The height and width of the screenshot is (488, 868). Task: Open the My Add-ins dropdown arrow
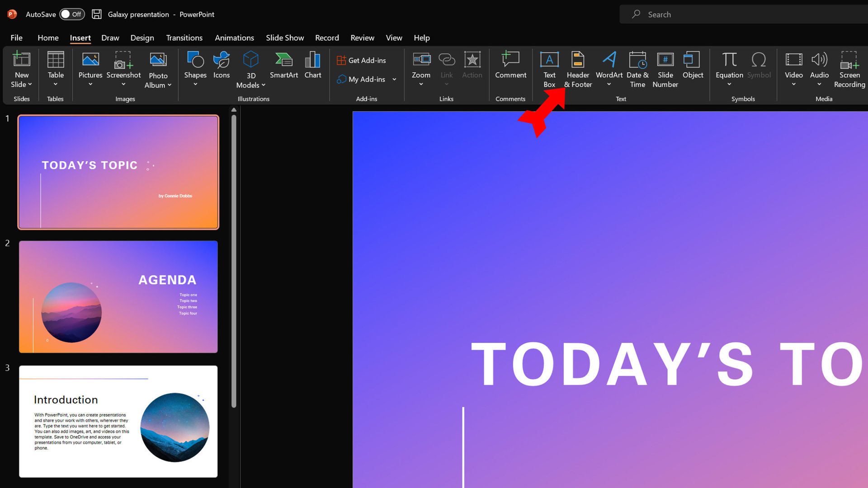394,80
